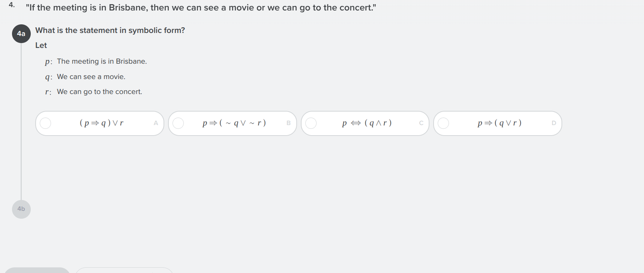644x273 pixels.
Task: Select answer option A radio button
Action: pyautogui.click(x=45, y=123)
